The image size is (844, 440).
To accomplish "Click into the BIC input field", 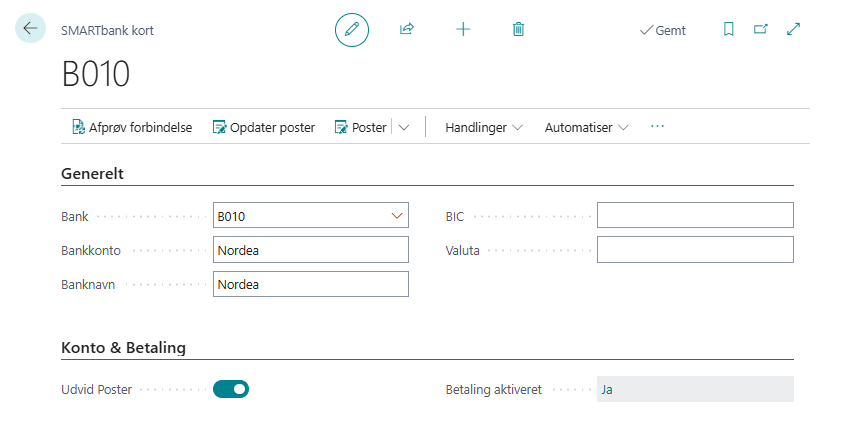I will pos(695,215).
